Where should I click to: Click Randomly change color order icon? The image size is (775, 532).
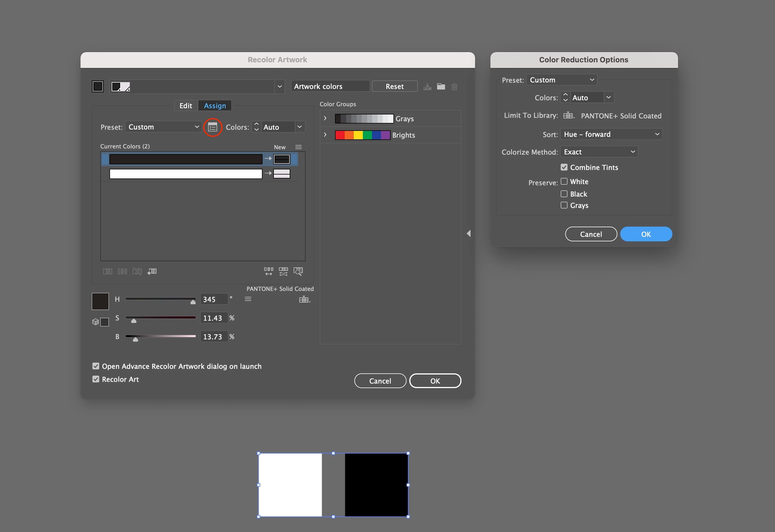coord(268,271)
